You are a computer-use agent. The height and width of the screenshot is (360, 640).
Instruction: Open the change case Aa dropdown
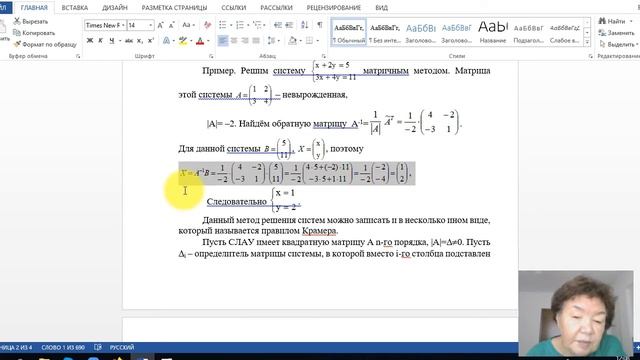(188, 25)
